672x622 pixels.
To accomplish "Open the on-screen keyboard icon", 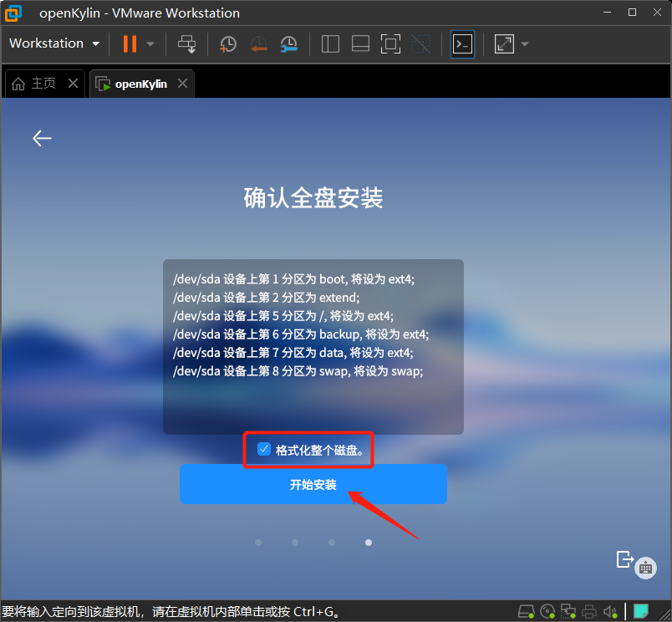I will tap(645, 568).
